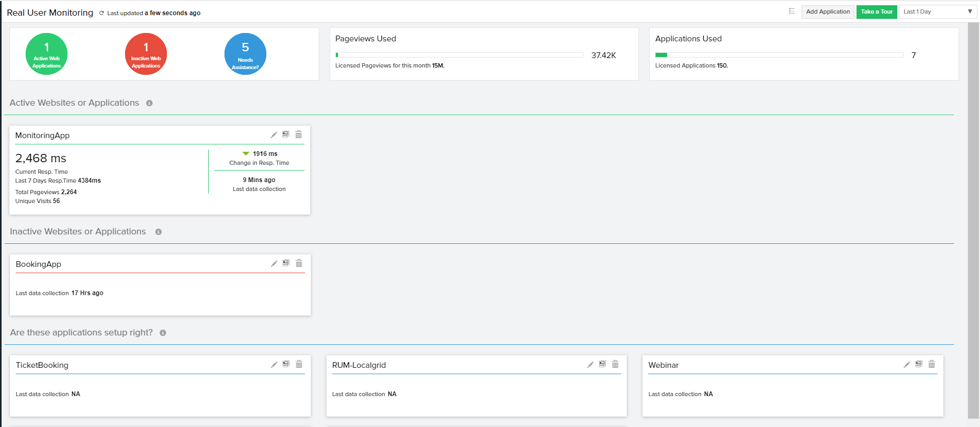Screen dimensions: 980x427
Task: Show info for Inactive Websites or Applications
Action: tap(159, 232)
